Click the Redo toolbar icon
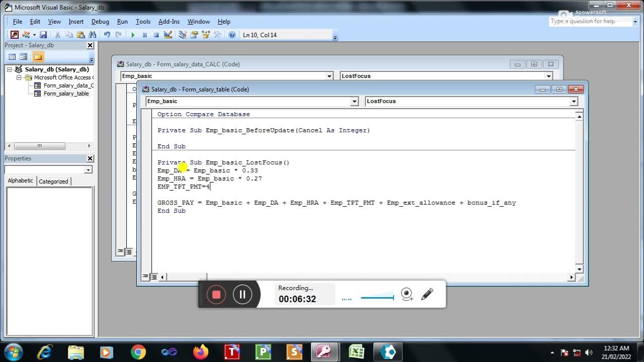644x362 pixels. tap(118, 35)
